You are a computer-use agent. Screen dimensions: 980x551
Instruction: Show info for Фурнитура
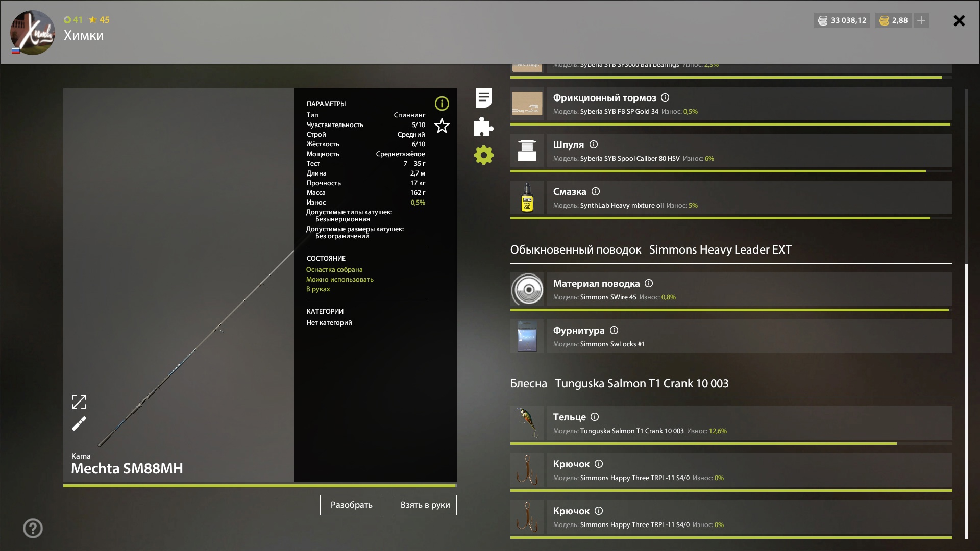(x=614, y=330)
